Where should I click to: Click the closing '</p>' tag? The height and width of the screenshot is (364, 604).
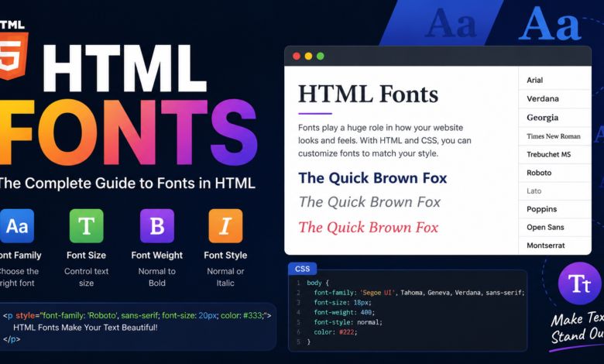pyautogui.click(x=12, y=339)
